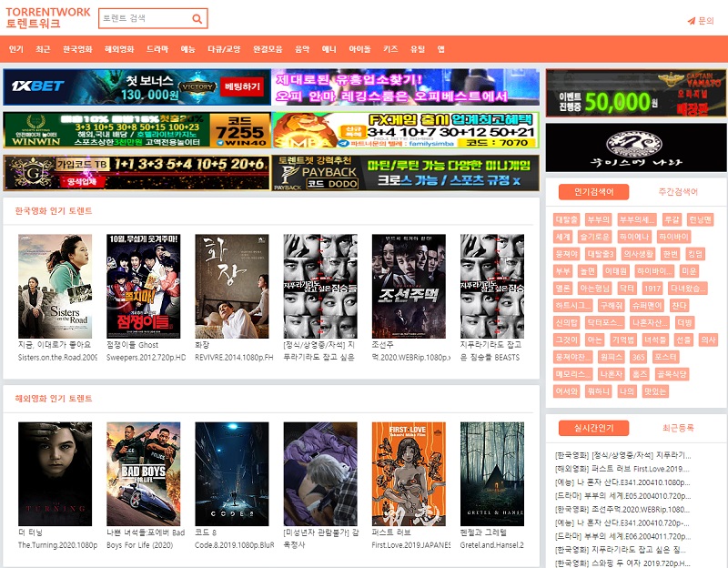Select the 음악 menu item
This screenshot has height=568, width=728.
pyautogui.click(x=302, y=49)
